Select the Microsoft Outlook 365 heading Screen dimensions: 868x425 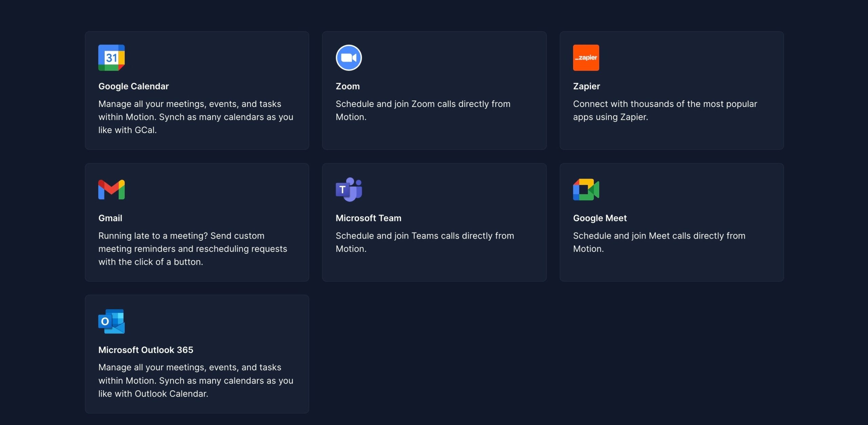pyautogui.click(x=145, y=350)
